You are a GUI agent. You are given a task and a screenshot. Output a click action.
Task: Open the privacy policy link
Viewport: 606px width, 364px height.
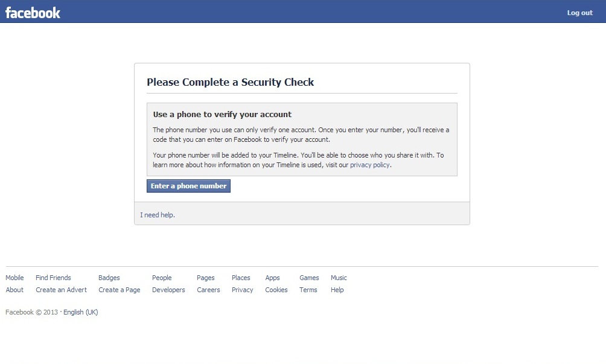coord(370,165)
